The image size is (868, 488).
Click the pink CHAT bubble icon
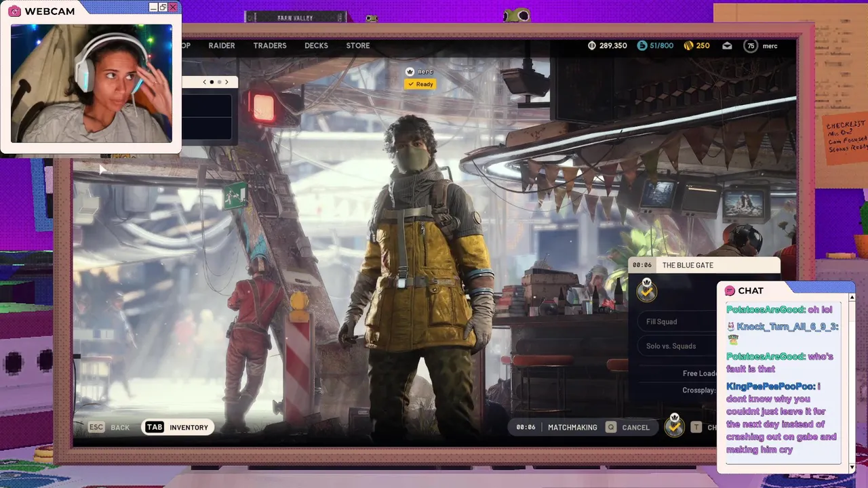pyautogui.click(x=730, y=290)
